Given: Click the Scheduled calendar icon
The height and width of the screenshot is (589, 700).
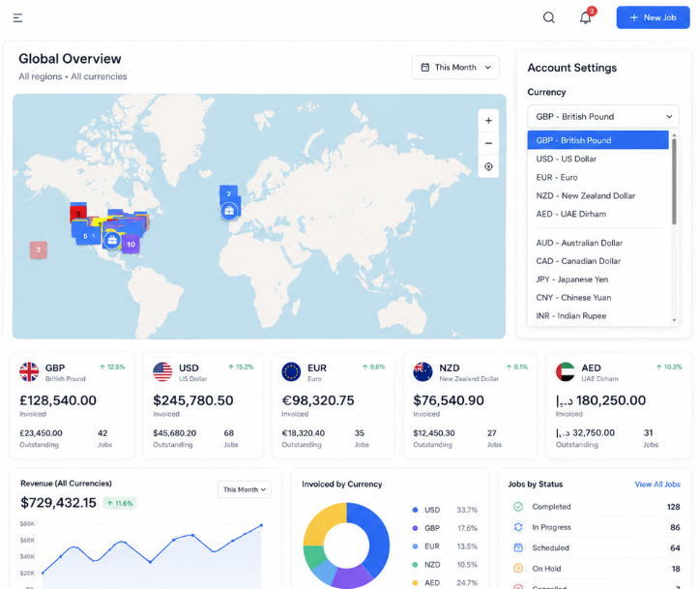Looking at the screenshot, I should pyautogui.click(x=518, y=547).
